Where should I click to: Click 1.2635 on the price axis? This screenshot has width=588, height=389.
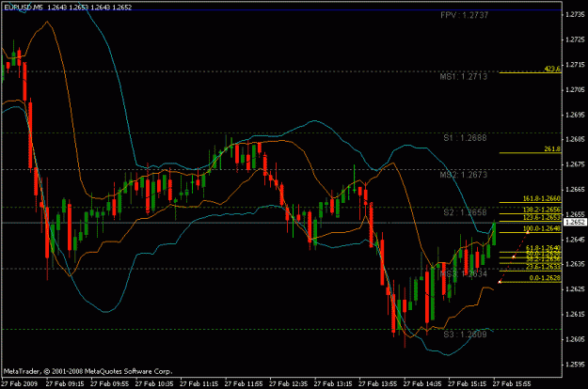575,264
